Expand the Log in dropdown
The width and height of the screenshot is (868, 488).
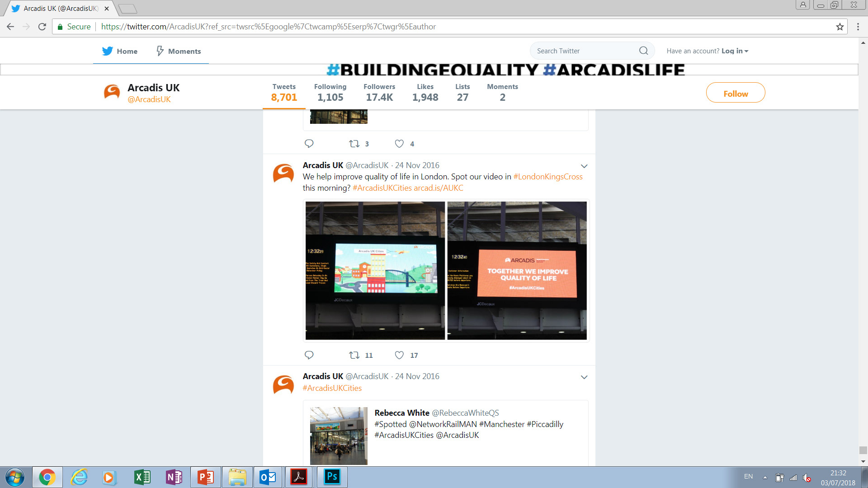(x=735, y=51)
